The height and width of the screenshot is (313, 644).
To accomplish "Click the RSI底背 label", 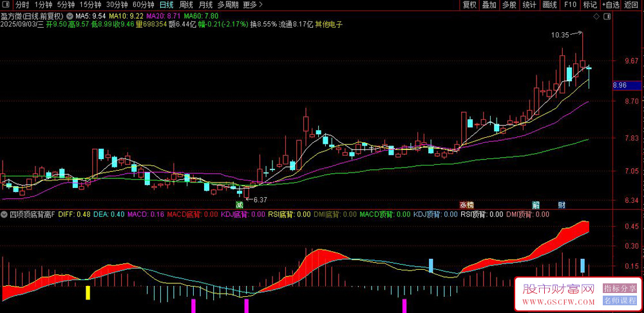I will 290,214.
